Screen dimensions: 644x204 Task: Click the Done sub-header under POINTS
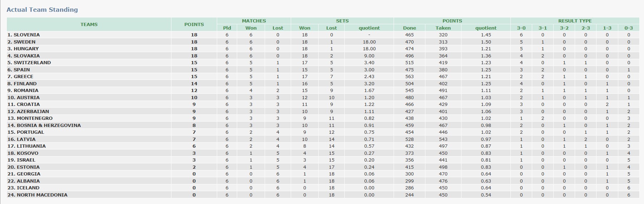click(x=409, y=28)
